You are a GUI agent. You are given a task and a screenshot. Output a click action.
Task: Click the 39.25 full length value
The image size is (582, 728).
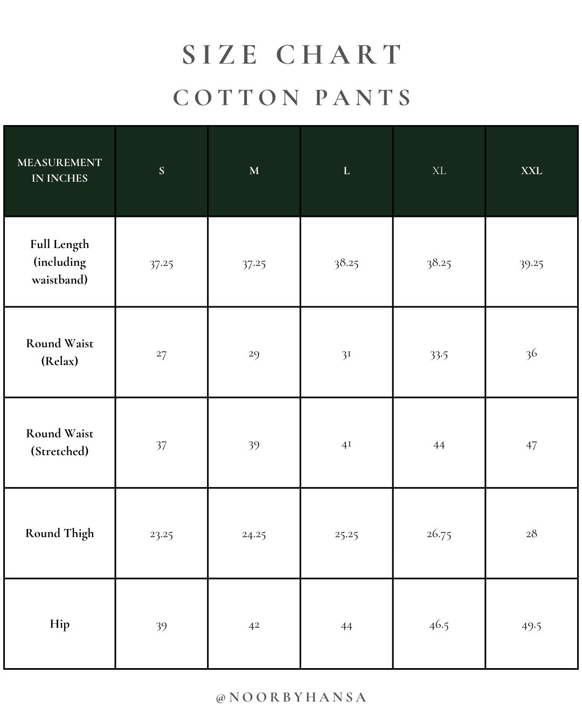[x=531, y=263]
